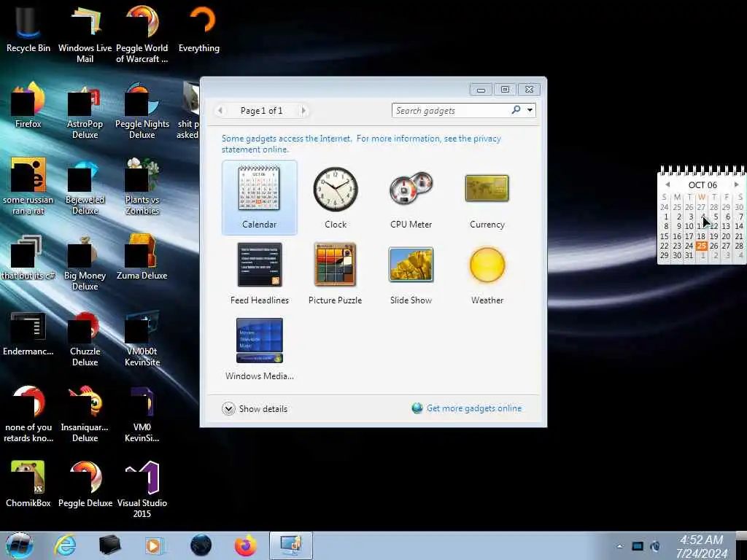Click the black box icon on taskbar
747x560 pixels.
(x=109, y=545)
